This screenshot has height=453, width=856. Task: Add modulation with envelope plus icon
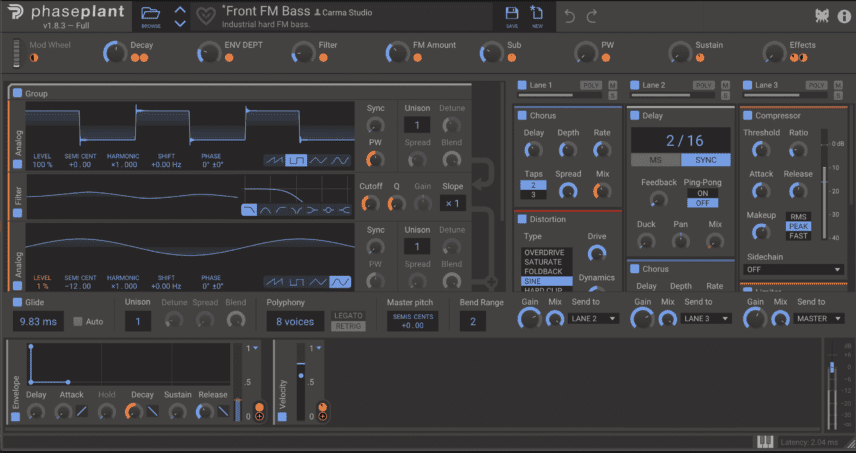(259, 416)
